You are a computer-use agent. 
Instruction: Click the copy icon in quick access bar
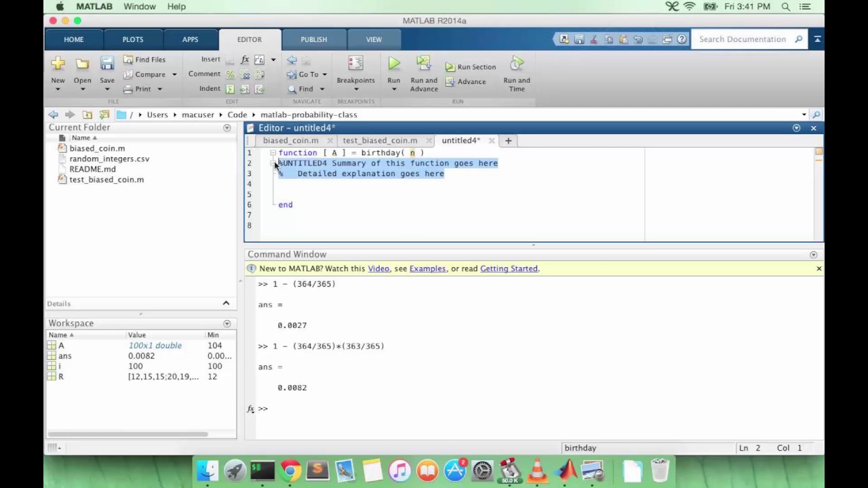(608, 39)
